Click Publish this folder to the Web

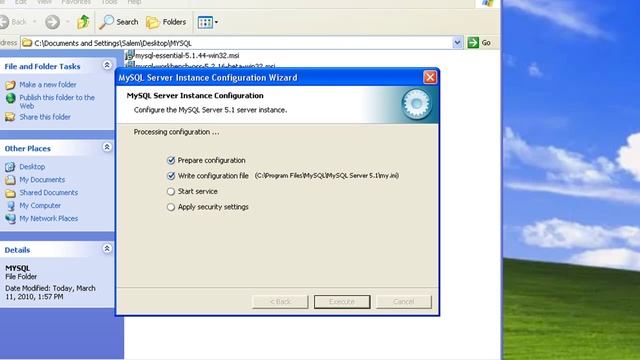57,101
